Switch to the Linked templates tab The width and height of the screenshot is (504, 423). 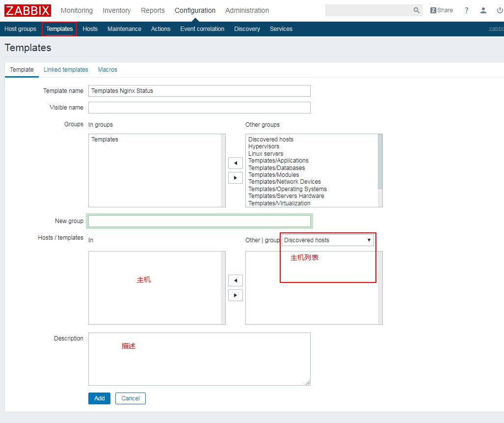(x=66, y=70)
